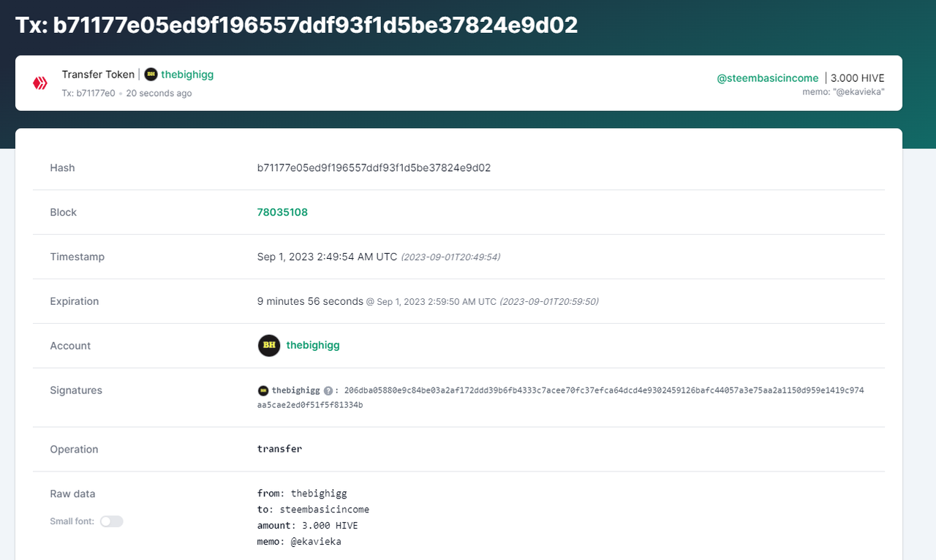Click the 'Timestamp' row label
The height and width of the screenshot is (560, 936).
(x=77, y=257)
